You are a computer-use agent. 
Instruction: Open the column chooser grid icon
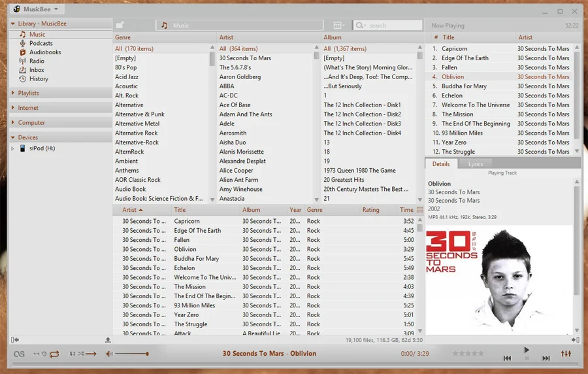(419, 210)
